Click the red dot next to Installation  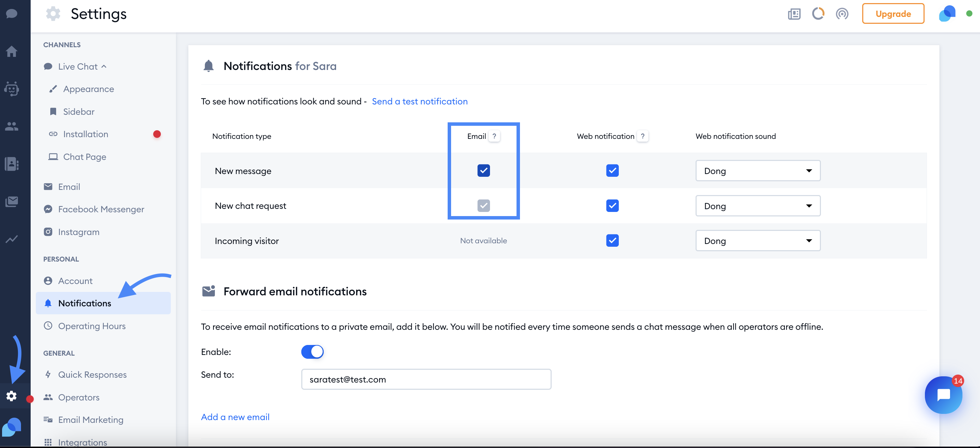pos(157,134)
